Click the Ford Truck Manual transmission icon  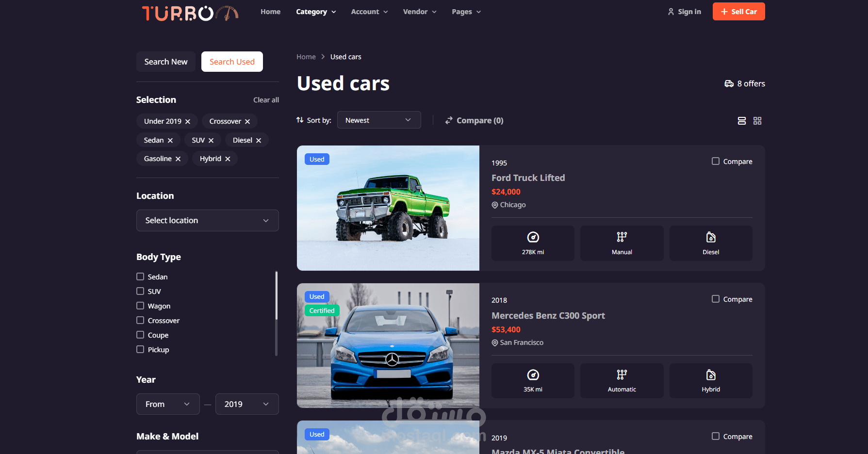click(622, 237)
